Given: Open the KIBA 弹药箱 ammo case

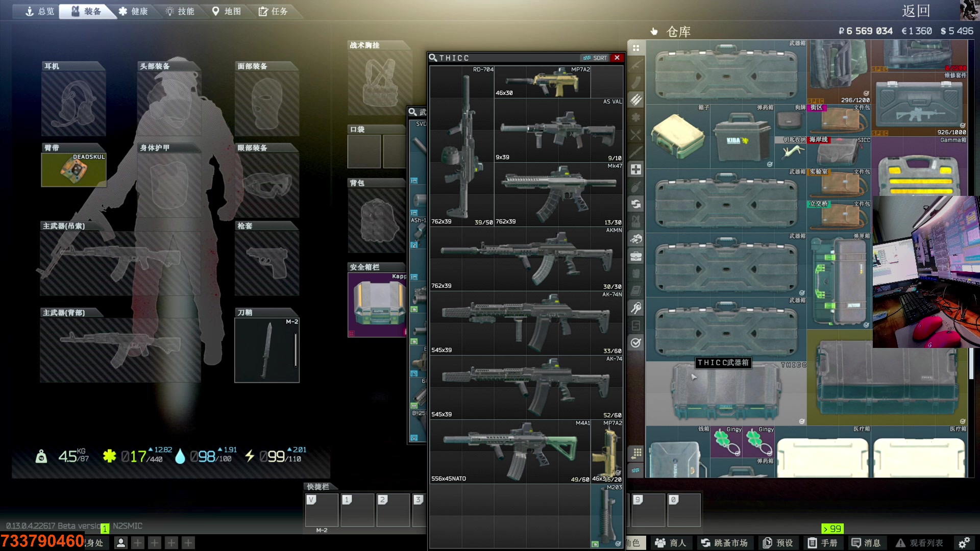Looking at the screenshot, I should (x=742, y=137).
